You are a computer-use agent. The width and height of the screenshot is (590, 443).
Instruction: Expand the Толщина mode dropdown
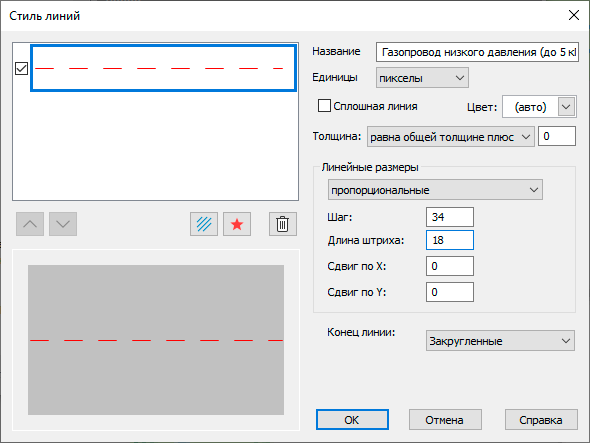[x=450, y=137]
